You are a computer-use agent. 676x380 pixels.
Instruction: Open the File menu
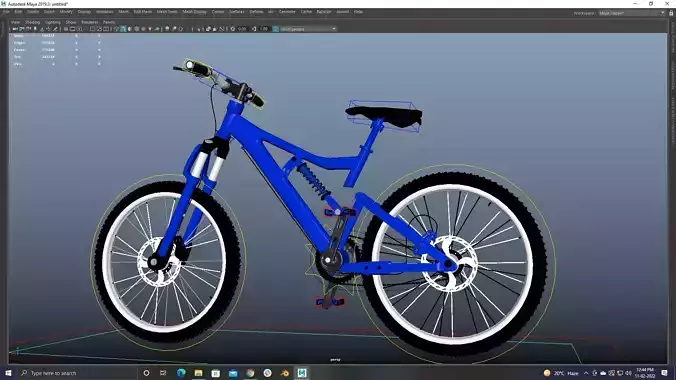pyautogui.click(x=6, y=12)
